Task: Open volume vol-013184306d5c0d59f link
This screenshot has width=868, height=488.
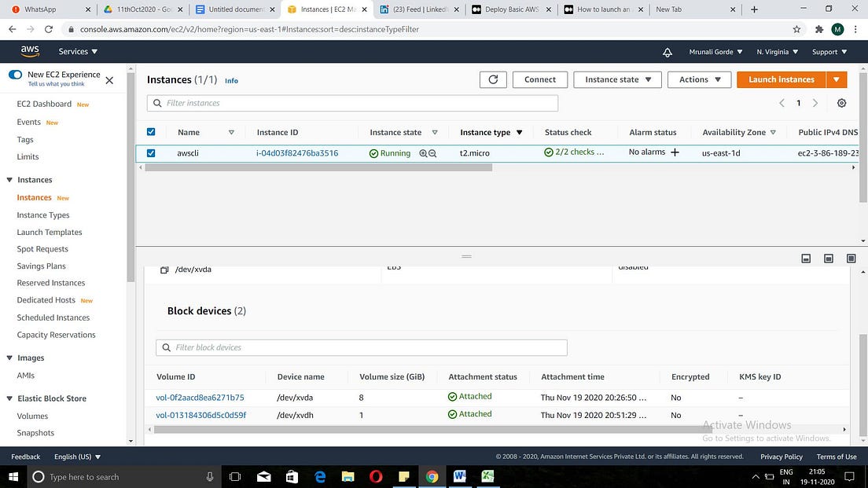Action: pos(201,416)
